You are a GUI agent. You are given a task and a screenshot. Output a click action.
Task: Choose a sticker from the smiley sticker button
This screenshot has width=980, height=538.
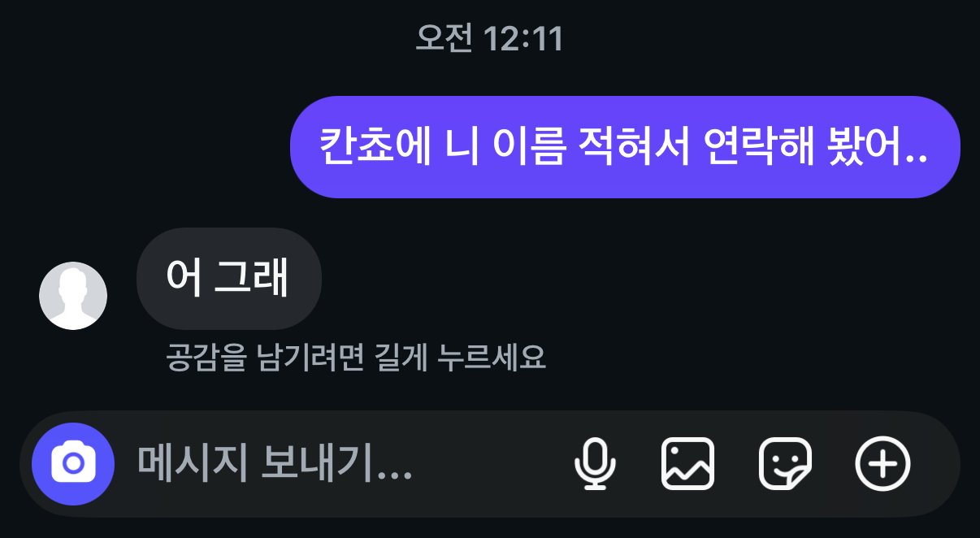(x=785, y=464)
